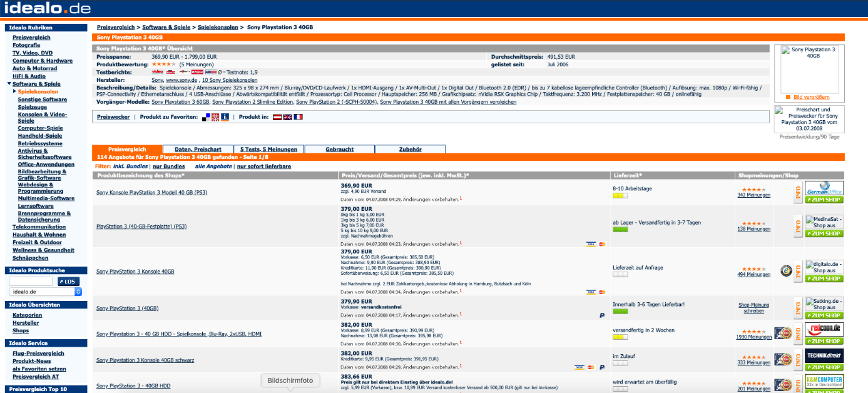868x393 pixels.
Task: Open the Hersteller overview link
Action: coord(26,323)
